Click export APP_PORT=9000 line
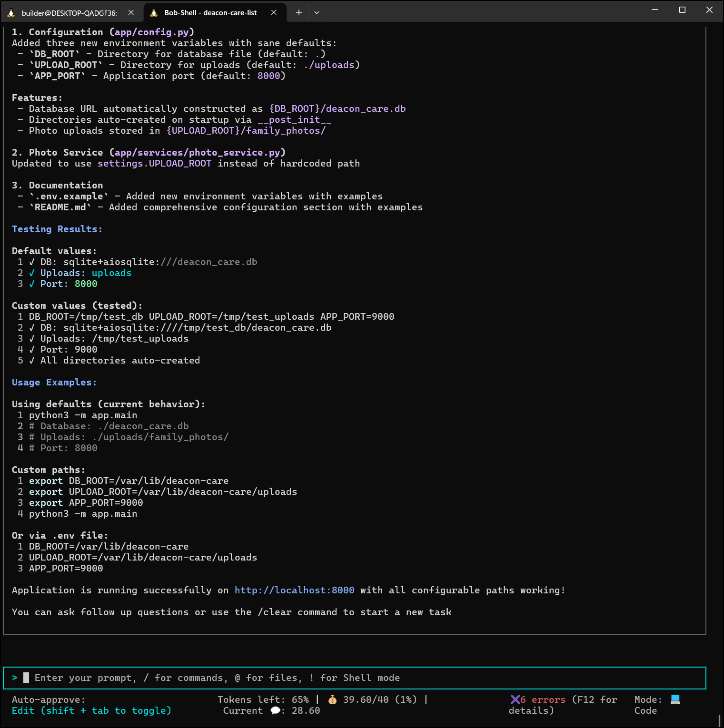724x728 pixels. click(86, 502)
